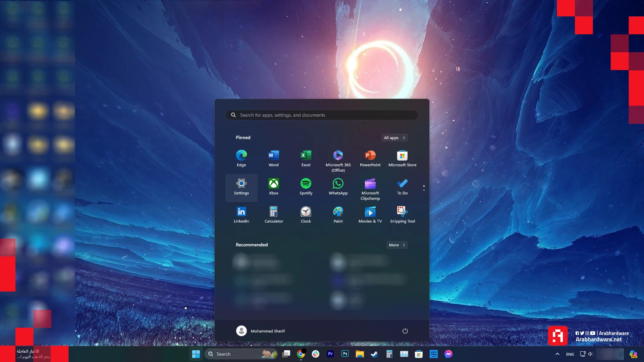Open Excel from the Start menu

pos(306,159)
